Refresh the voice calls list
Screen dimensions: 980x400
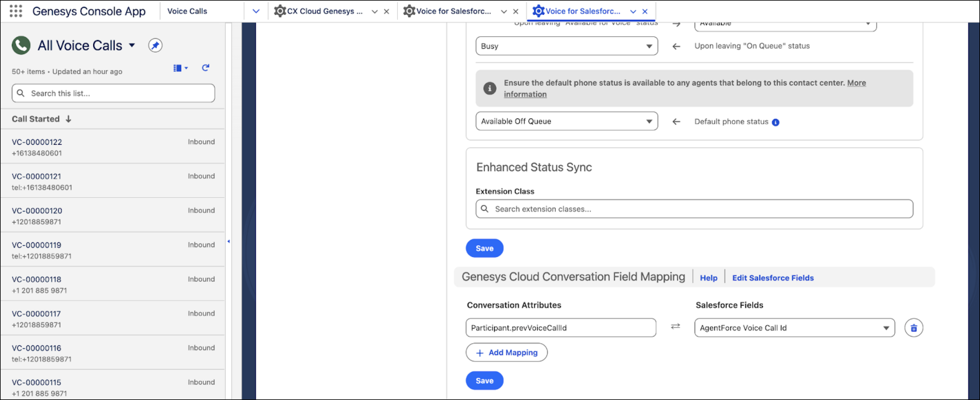click(x=205, y=68)
